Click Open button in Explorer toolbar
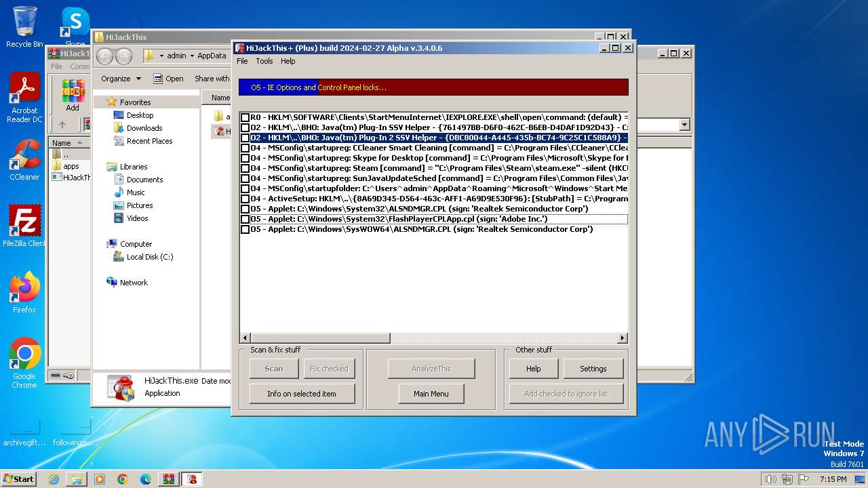 (x=168, y=79)
